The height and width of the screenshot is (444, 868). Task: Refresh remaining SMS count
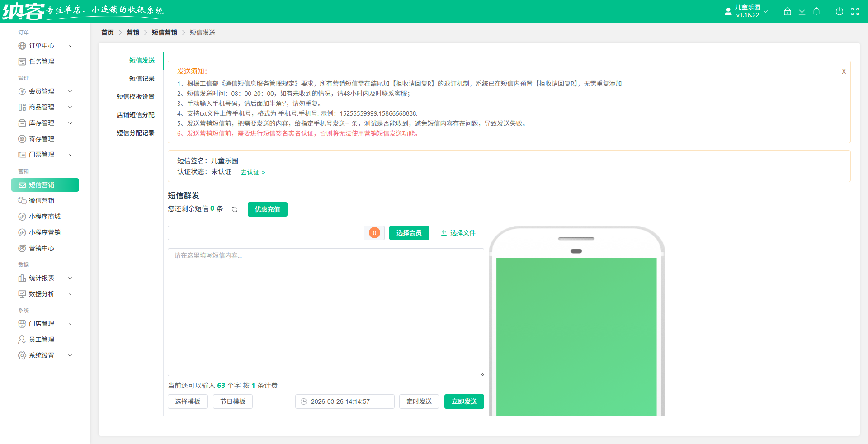235,209
